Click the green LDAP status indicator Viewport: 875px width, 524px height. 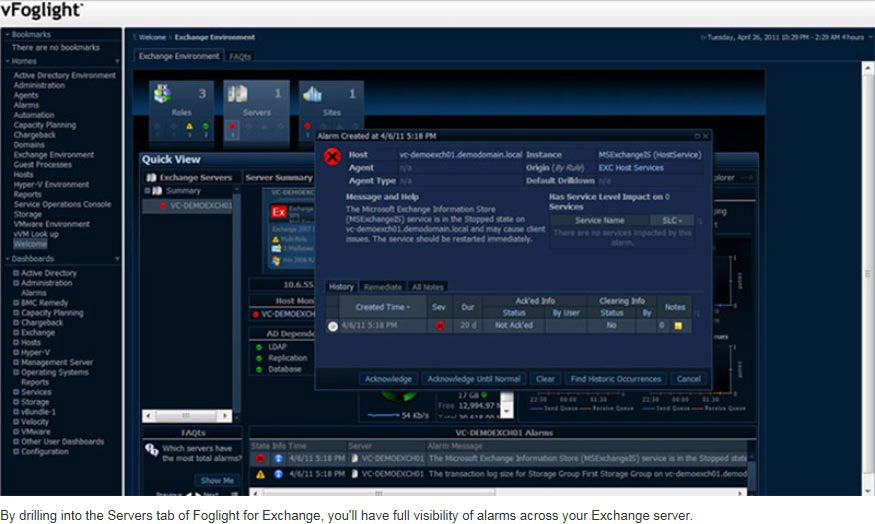[x=259, y=347]
